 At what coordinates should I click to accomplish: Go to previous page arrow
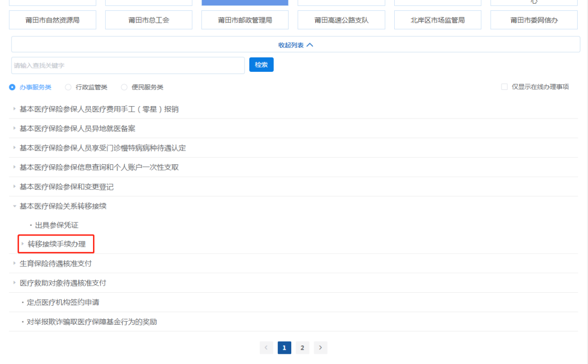pyautogui.click(x=266, y=348)
